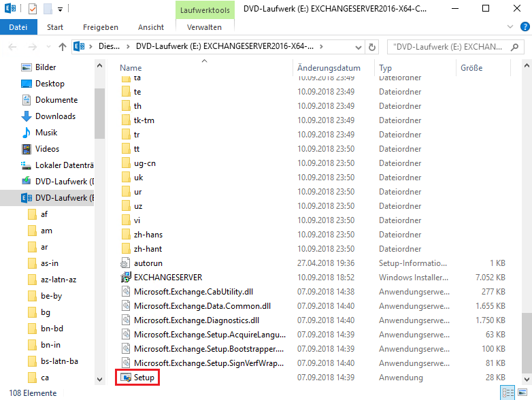Open Downloads in navigation pane
The image size is (532, 400).
tap(55, 116)
